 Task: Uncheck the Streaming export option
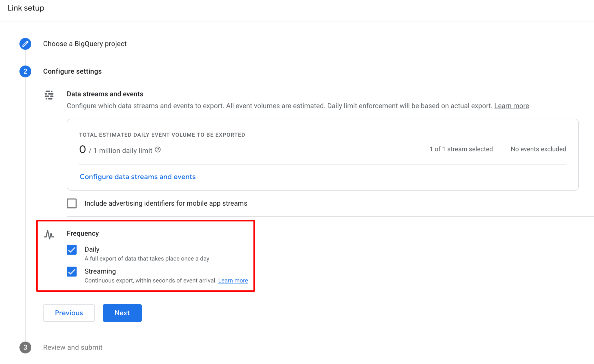click(71, 272)
